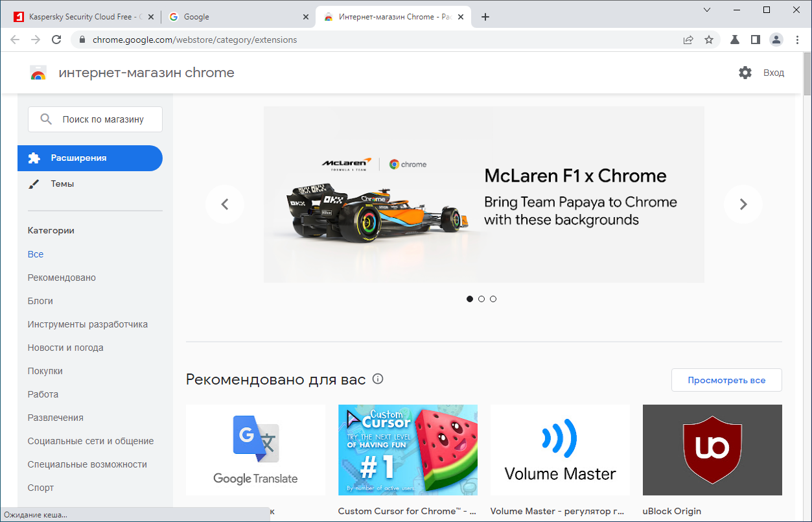Toggle the browser side panel icon
This screenshot has height=522, width=812.
pos(755,40)
